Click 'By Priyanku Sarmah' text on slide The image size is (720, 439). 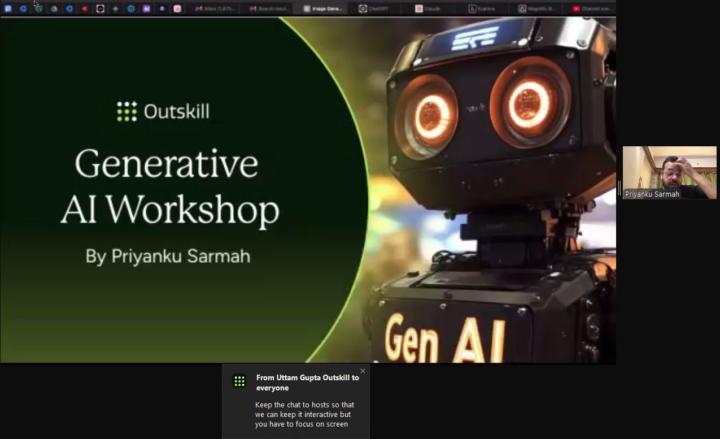click(x=168, y=256)
